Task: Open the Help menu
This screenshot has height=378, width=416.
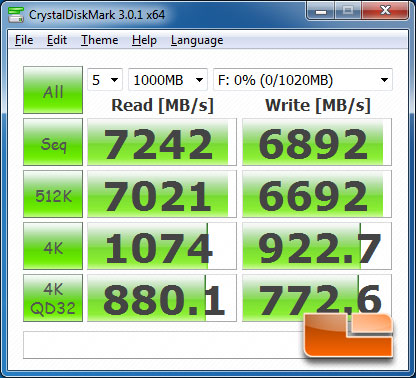Action: (x=144, y=40)
